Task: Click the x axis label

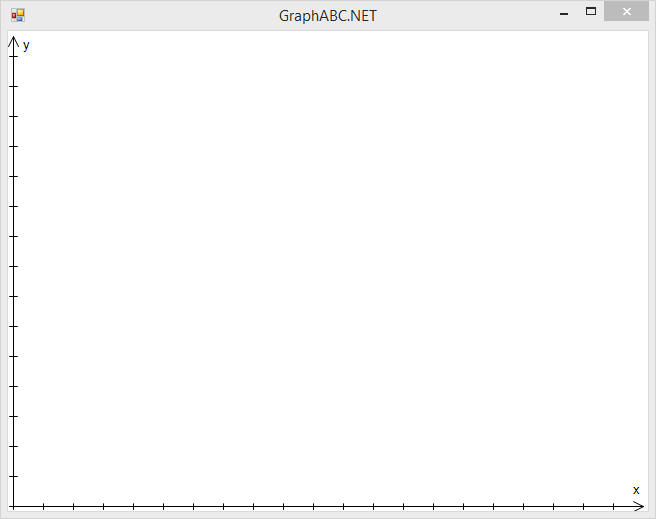Action: [x=636, y=490]
